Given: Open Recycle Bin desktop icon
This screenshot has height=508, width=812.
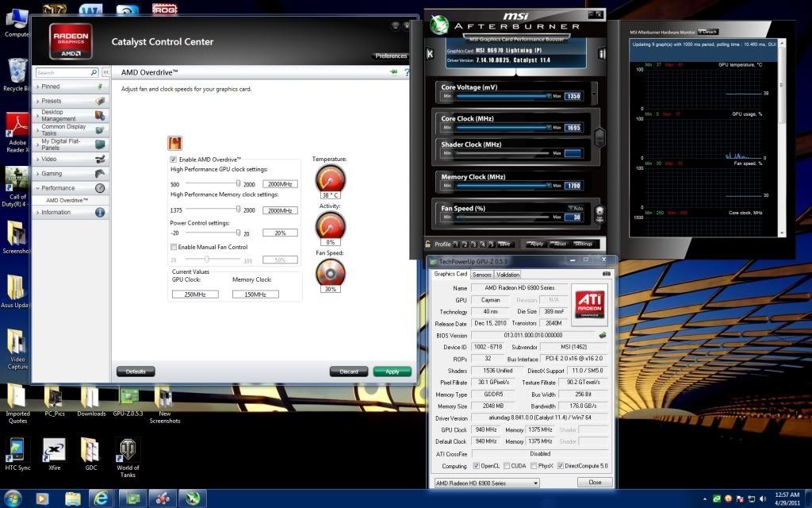Looking at the screenshot, I should pyautogui.click(x=17, y=75).
